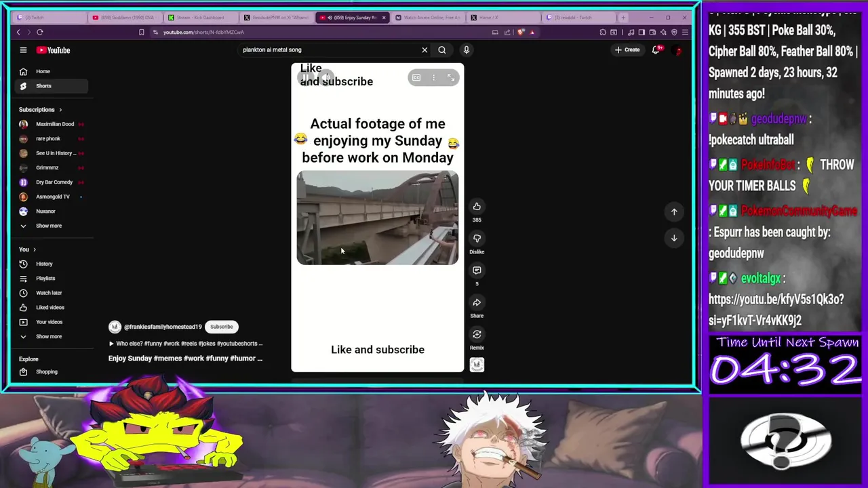Mute the short with the volume icon
868x488 pixels.
point(325,78)
